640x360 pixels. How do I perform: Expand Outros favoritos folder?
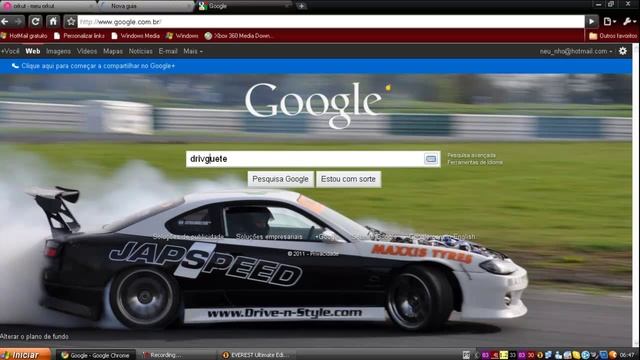pyautogui.click(x=613, y=36)
